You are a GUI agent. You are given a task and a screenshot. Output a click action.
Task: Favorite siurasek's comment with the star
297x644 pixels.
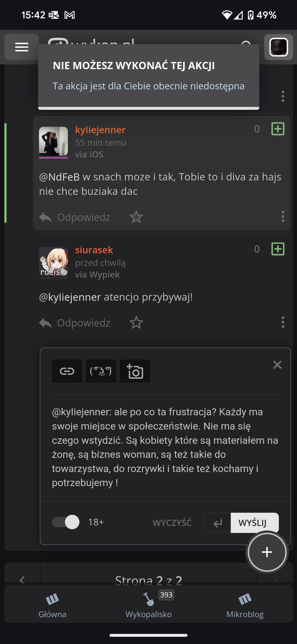136,322
